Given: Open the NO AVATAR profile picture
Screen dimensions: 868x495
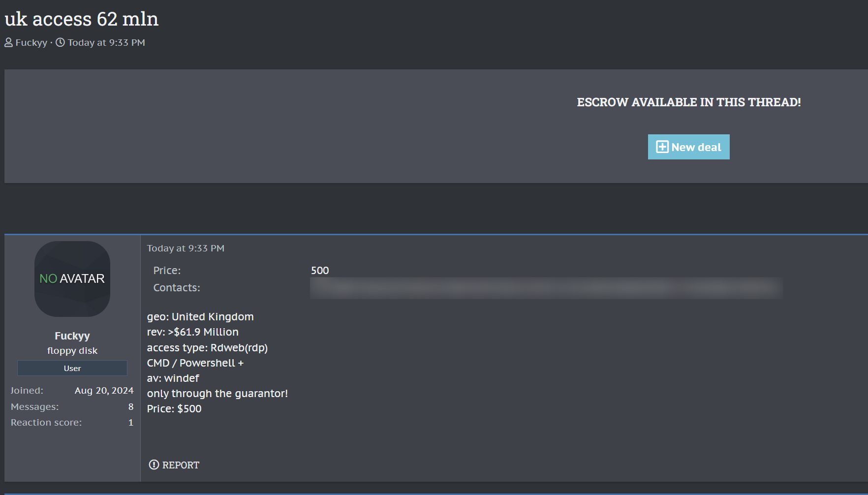Looking at the screenshot, I should pyautogui.click(x=72, y=278).
